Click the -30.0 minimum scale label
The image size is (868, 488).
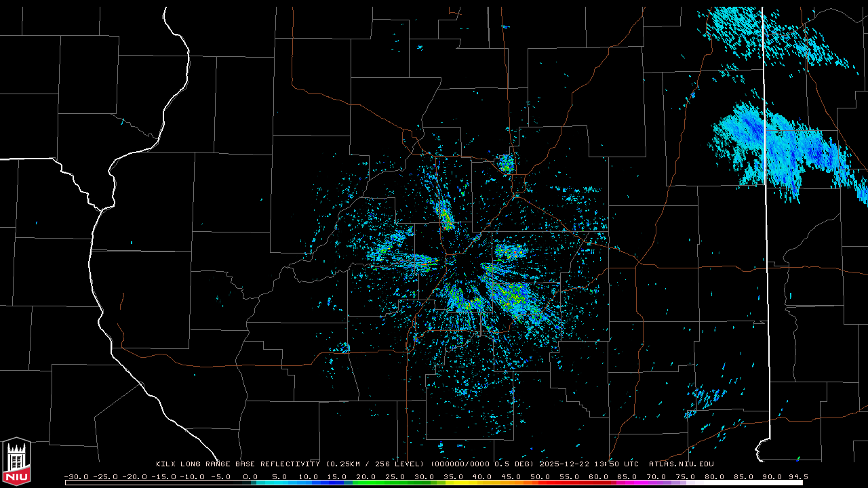76,476
